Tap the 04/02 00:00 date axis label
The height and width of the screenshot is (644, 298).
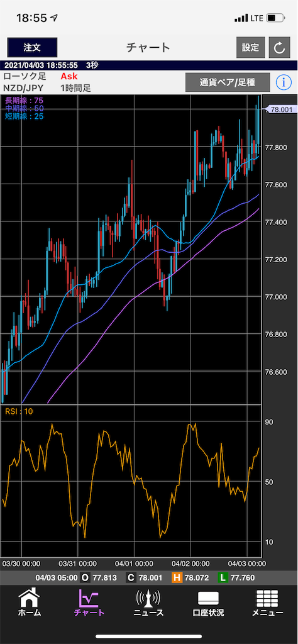pos(190,563)
